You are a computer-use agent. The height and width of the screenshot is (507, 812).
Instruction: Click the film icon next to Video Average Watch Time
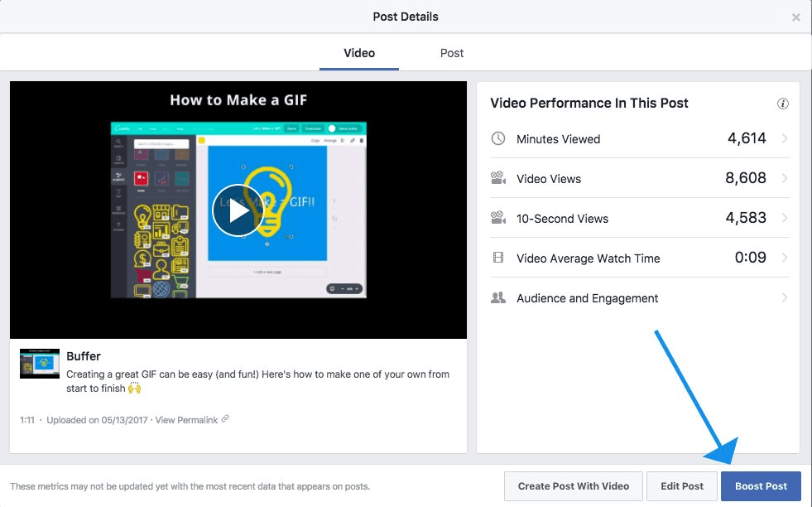click(498, 258)
